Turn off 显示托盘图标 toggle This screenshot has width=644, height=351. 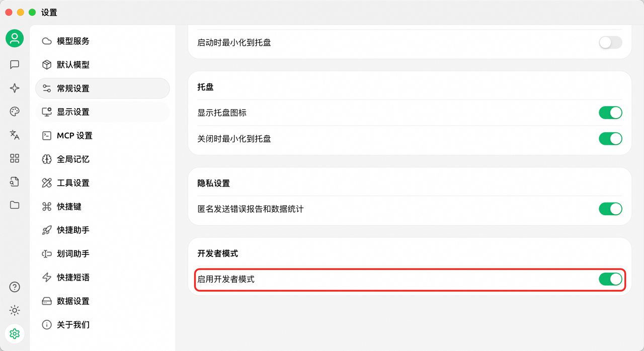pos(610,113)
